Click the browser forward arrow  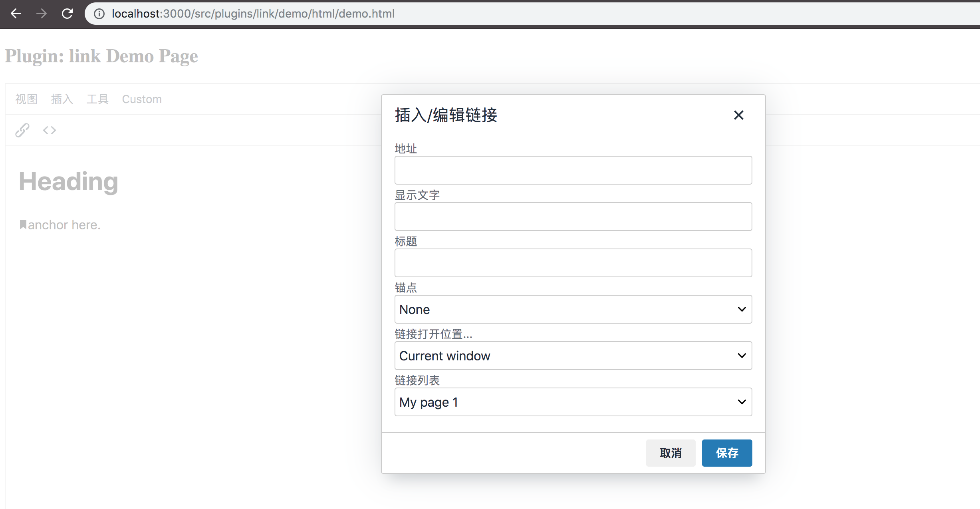click(42, 14)
